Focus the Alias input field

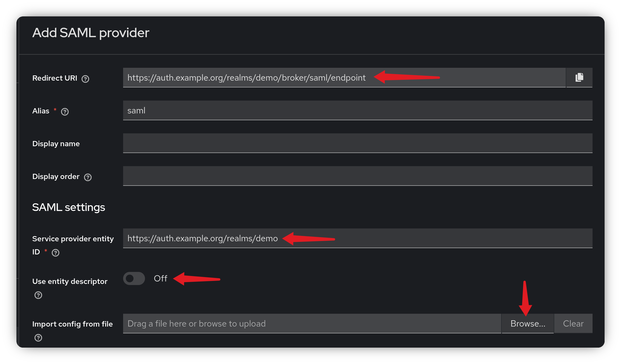[357, 110]
